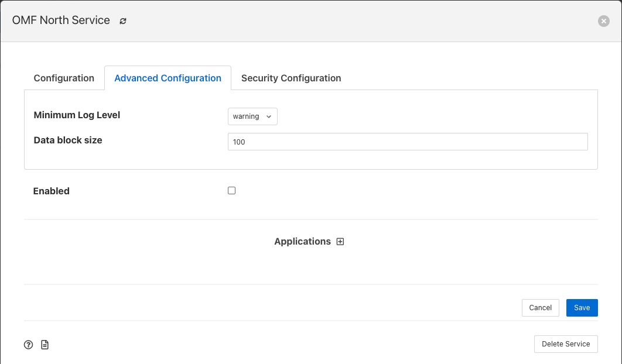Save the service configuration
The width and height of the screenshot is (622, 364).
(582, 308)
